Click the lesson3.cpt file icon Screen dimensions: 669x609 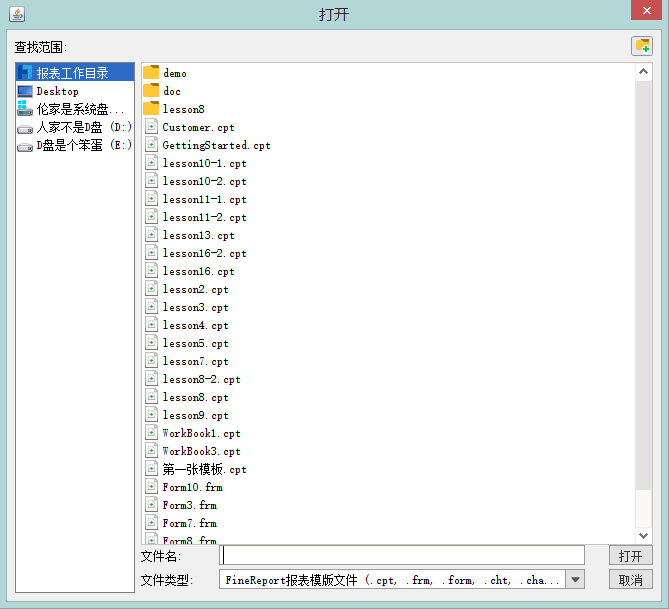coord(151,306)
